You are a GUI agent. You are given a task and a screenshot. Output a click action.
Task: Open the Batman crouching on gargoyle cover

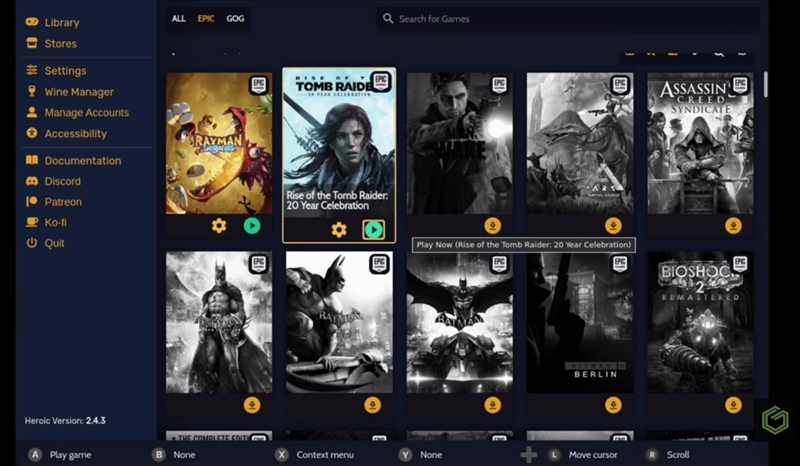click(x=339, y=322)
